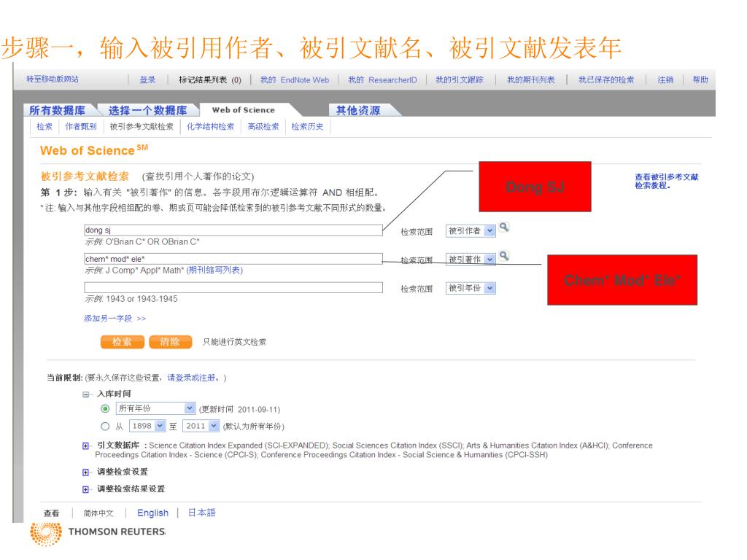The width and height of the screenshot is (747, 560).
Task: Click the magnifier icon beside 被引著作 dropdown
Action: pyautogui.click(x=504, y=256)
